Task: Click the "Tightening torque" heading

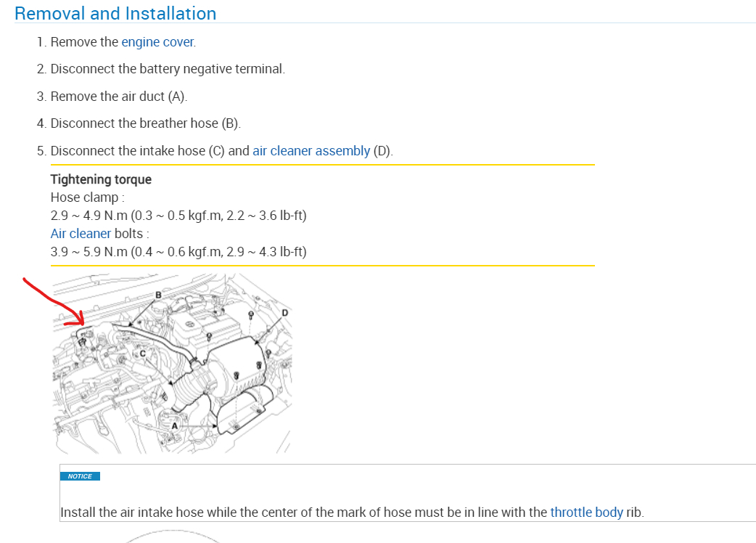Action: pos(101,179)
